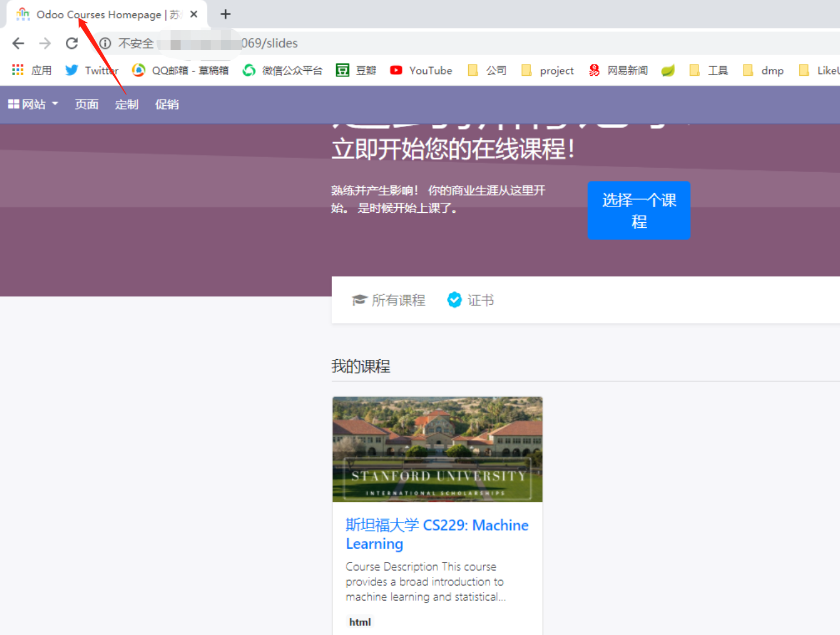Click the 选择一个课程 button
Image resolution: width=840 pixels, height=635 pixels.
(639, 210)
